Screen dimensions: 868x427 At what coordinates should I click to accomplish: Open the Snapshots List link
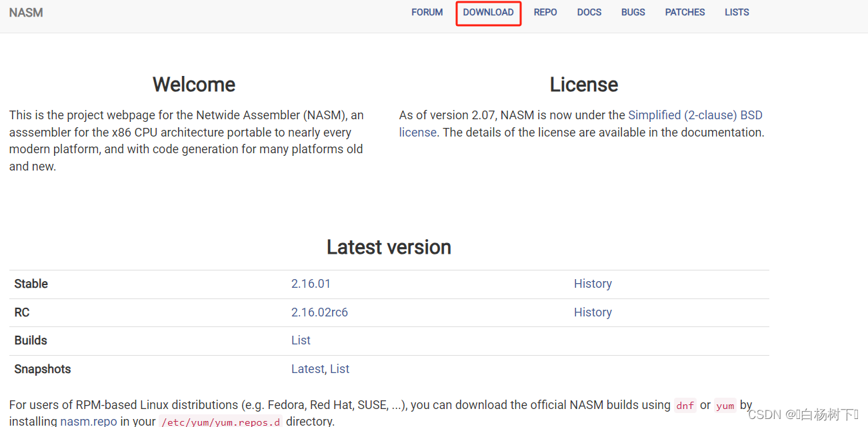click(x=339, y=369)
